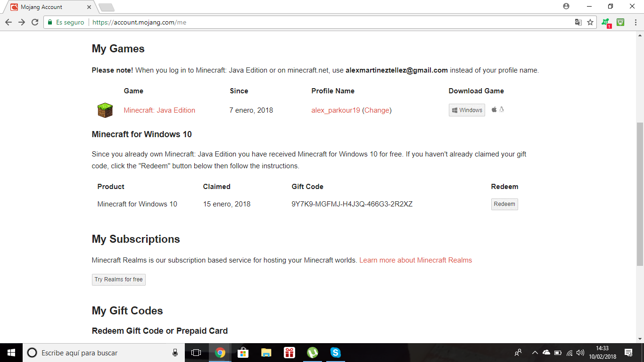The image size is (644, 362).
Task: Click 'Redeem Gift Code or Prepaid Card' heading
Action: pyautogui.click(x=160, y=331)
